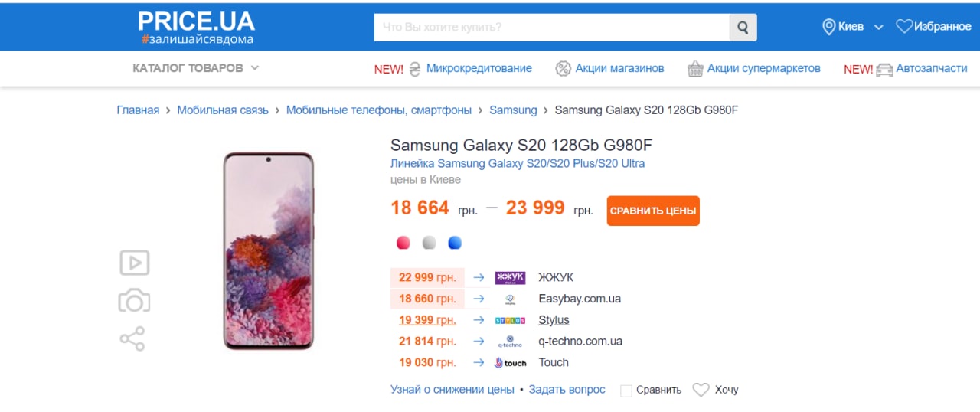Open the Микрокредитование menu item
Image resolution: width=980 pixels, height=412 pixels.
(479, 68)
